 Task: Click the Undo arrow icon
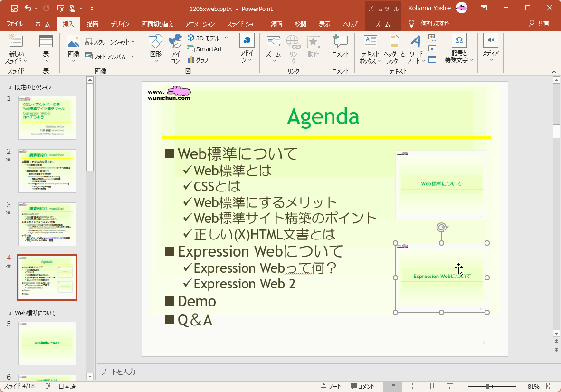[28, 8]
